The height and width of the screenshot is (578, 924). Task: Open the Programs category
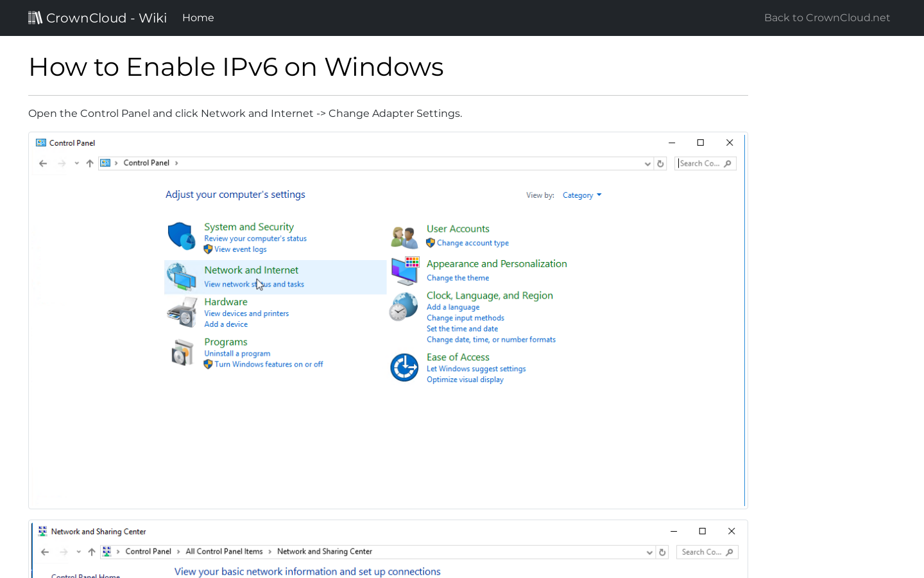click(226, 342)
